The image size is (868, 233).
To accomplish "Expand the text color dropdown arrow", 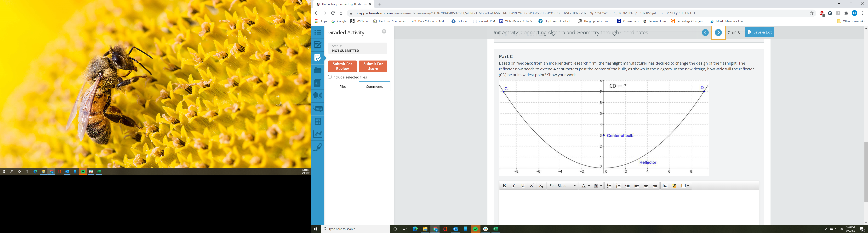I will point(589,186).
